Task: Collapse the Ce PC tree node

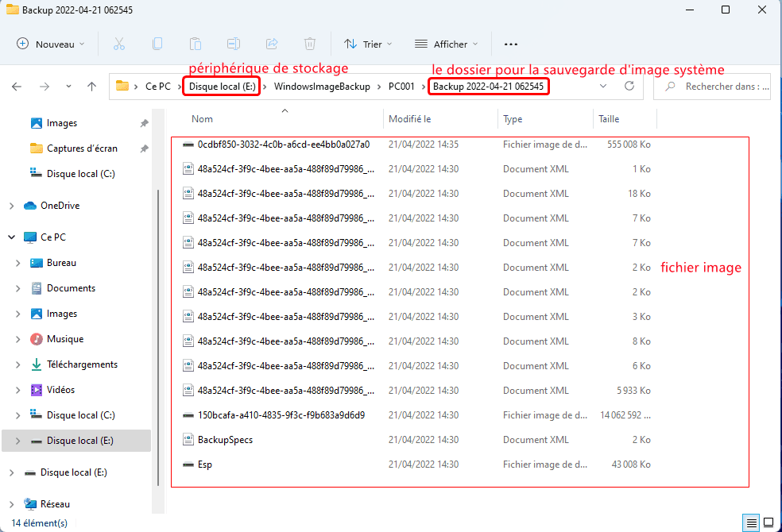Action: point(11,237)
